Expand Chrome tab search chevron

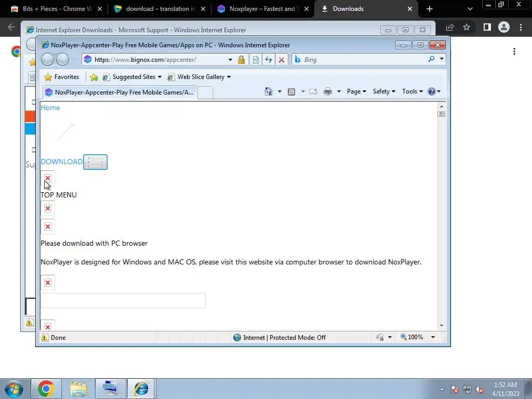pos(470,9)
